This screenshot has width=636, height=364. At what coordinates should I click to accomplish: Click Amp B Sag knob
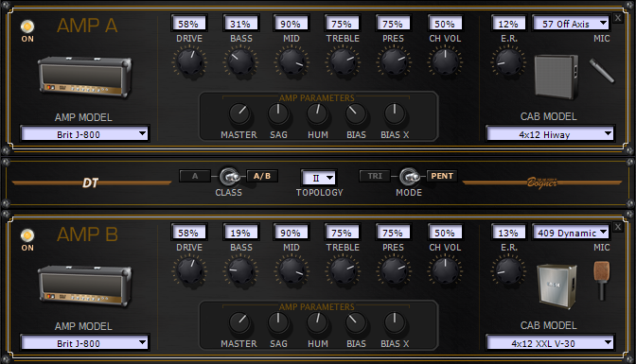278,323
